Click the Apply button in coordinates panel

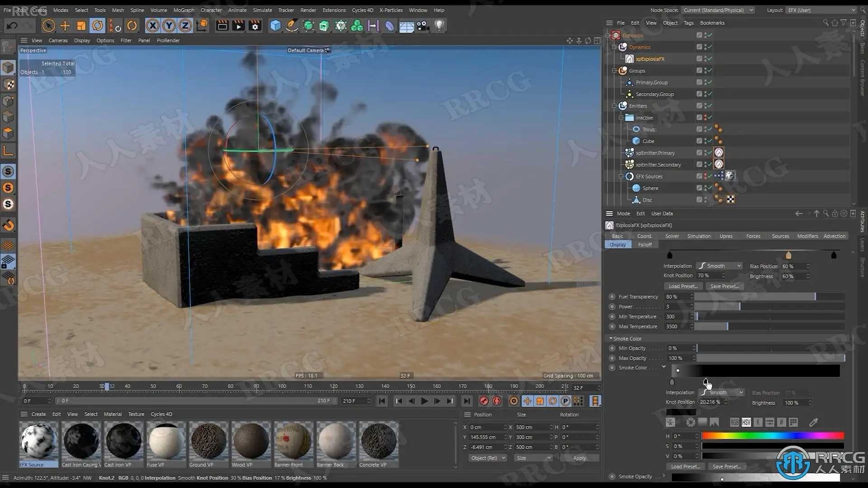click(x=579, y=458)
